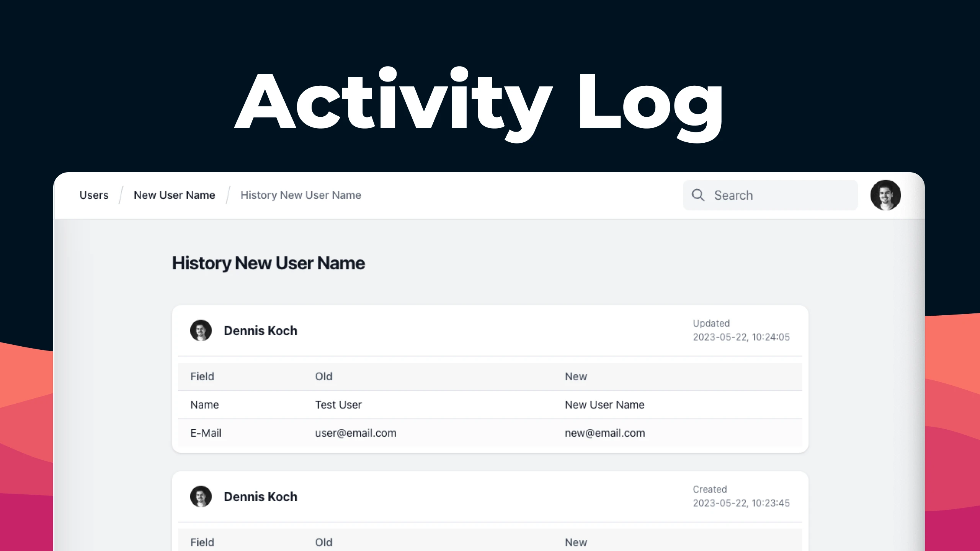The image size is (980, 551).
Task: Click the Field column header
Action: (202, 376)
